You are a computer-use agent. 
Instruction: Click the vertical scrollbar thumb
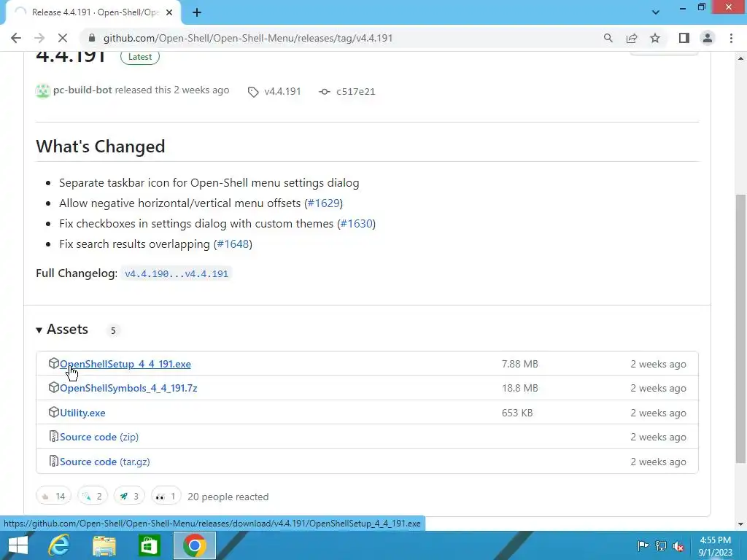741,329
